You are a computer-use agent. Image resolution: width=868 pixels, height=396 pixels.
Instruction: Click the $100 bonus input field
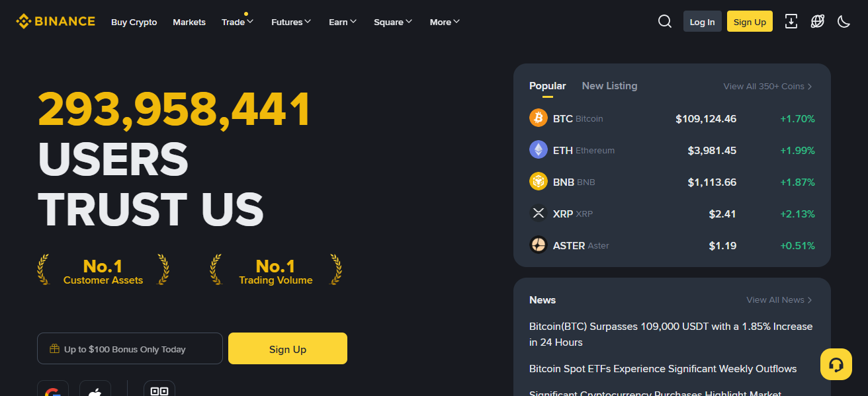point(130,348)
